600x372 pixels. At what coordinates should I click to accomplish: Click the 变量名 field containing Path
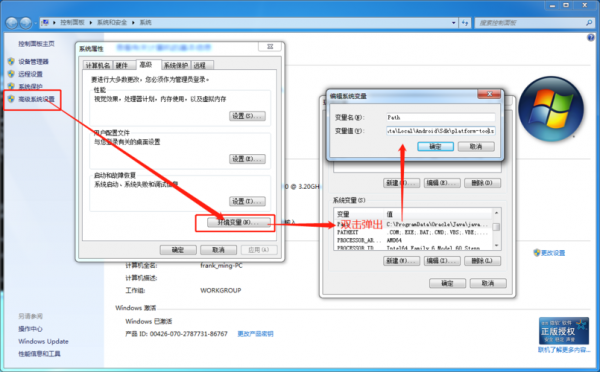click(x=440, y=117)
